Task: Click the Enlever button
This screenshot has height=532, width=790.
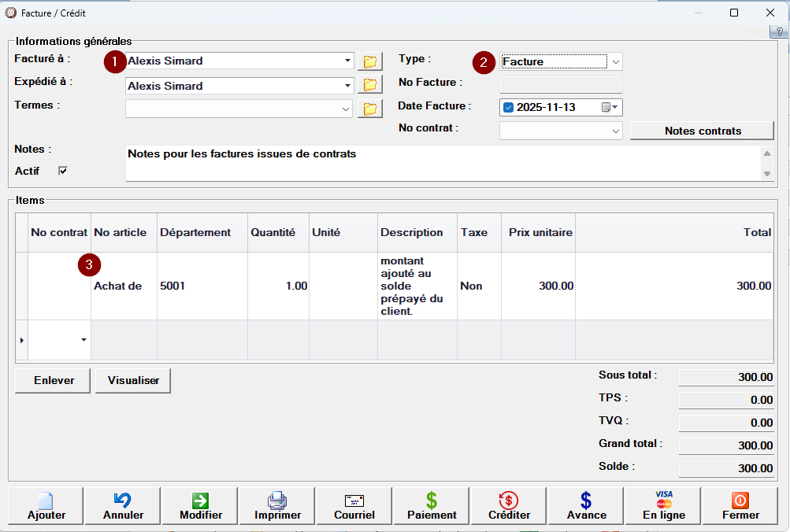Action: 54,380
